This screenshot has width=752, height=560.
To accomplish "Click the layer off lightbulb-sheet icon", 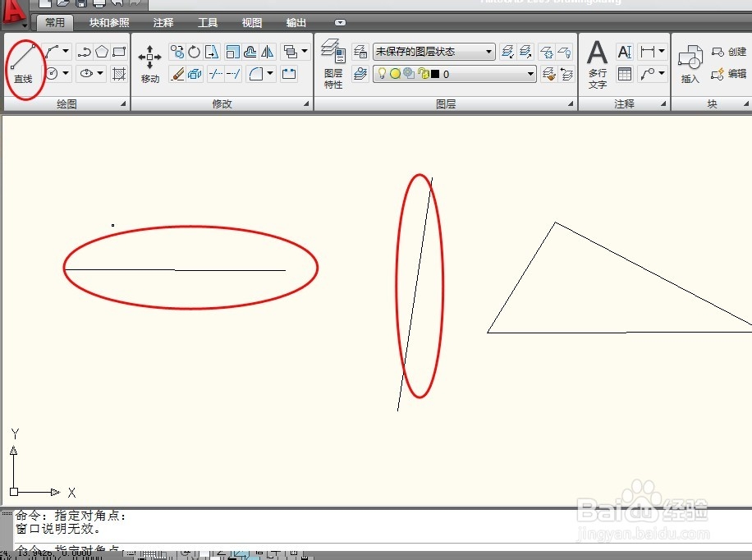I will pyautogui.click(x=565, y=52).
